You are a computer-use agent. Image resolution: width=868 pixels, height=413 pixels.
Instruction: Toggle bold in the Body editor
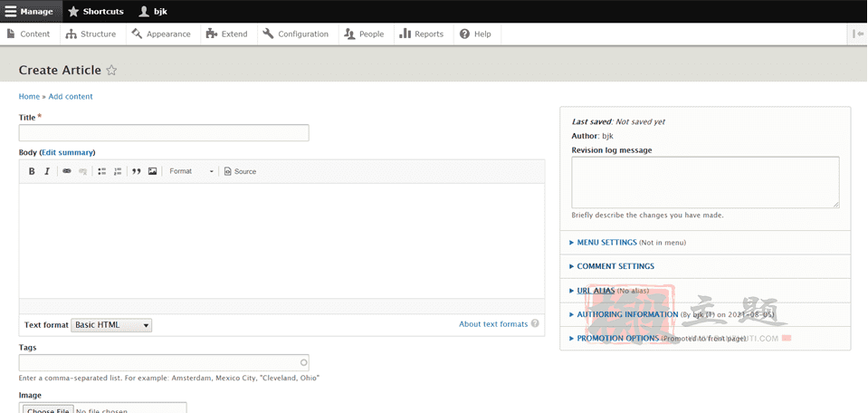click(x=32, y=171)
